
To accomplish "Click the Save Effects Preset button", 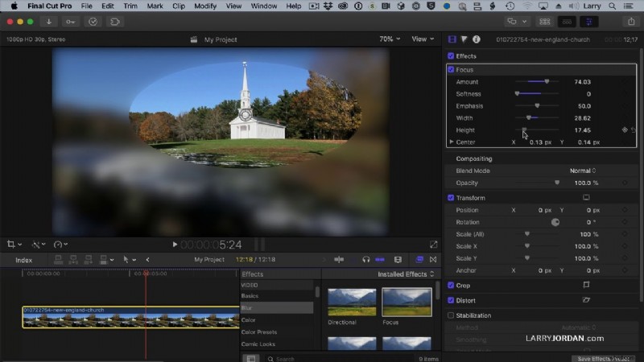I will click(605, 358).
